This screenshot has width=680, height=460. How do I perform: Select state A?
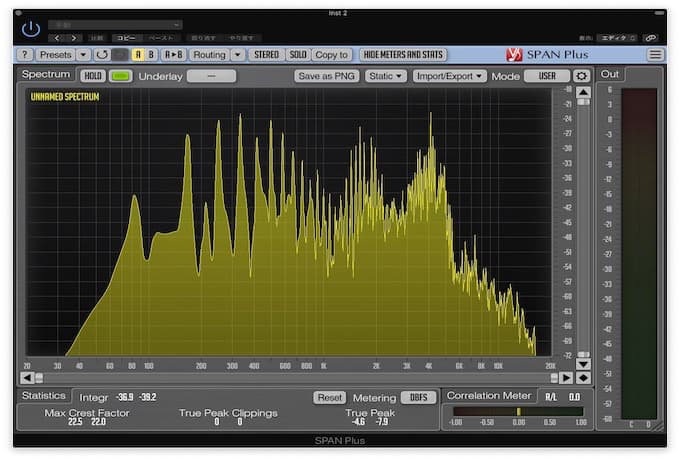click(138, 55)
